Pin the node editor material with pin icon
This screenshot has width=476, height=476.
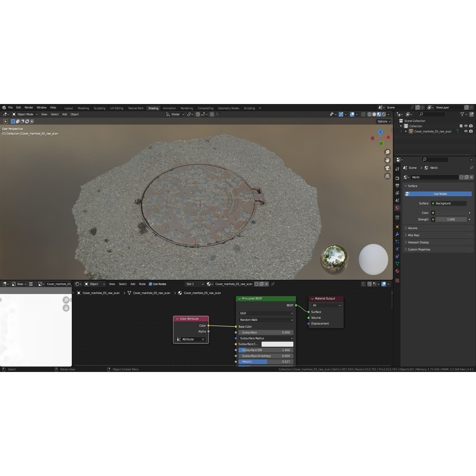(x=273, y=284)
